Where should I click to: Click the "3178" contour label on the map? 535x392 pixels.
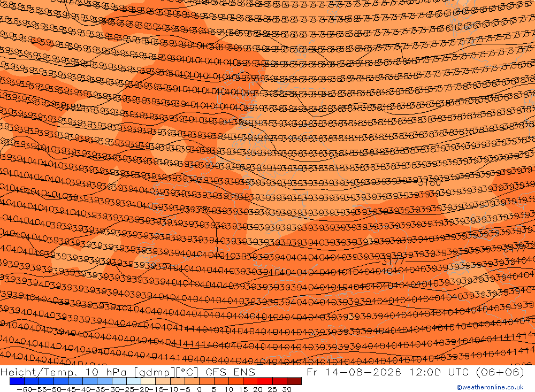[x=196, y=210]
